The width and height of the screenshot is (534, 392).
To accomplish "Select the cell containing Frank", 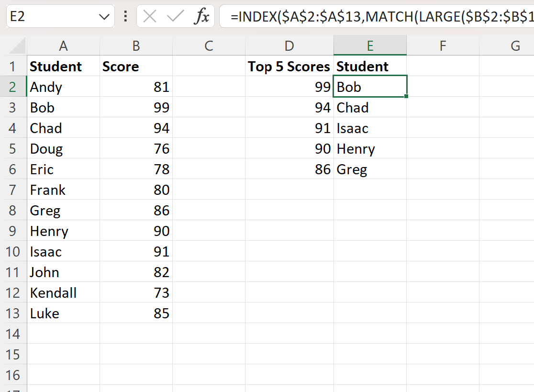I will 63,190.
